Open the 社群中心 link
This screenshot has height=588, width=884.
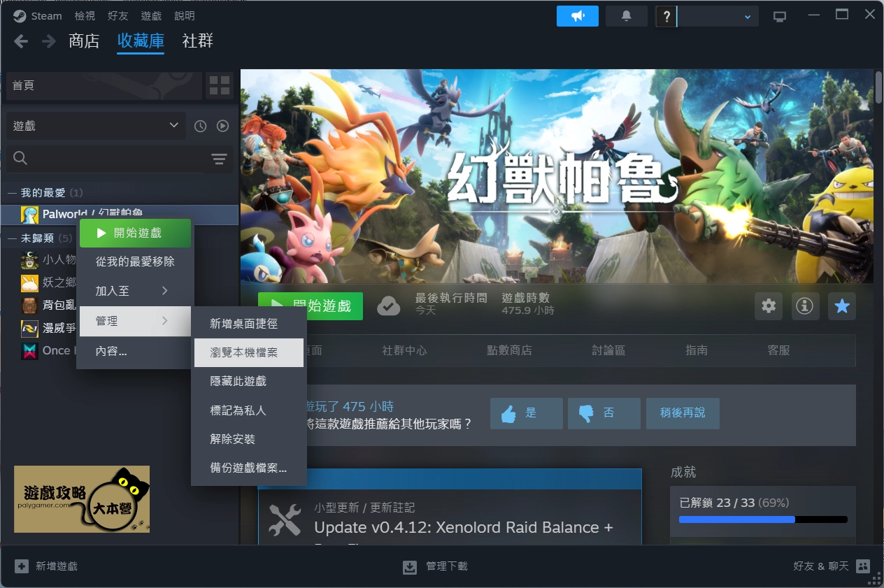404,350
